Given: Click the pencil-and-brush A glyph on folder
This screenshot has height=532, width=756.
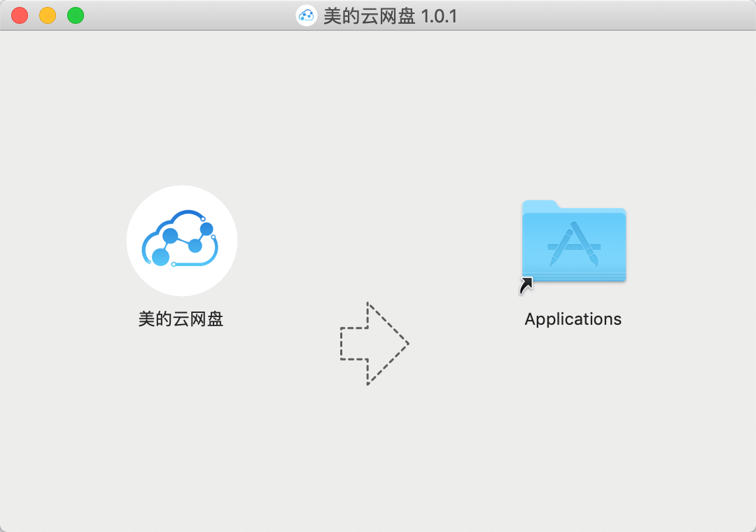Looking at the screenshot, I should click(x=573, y=244).
